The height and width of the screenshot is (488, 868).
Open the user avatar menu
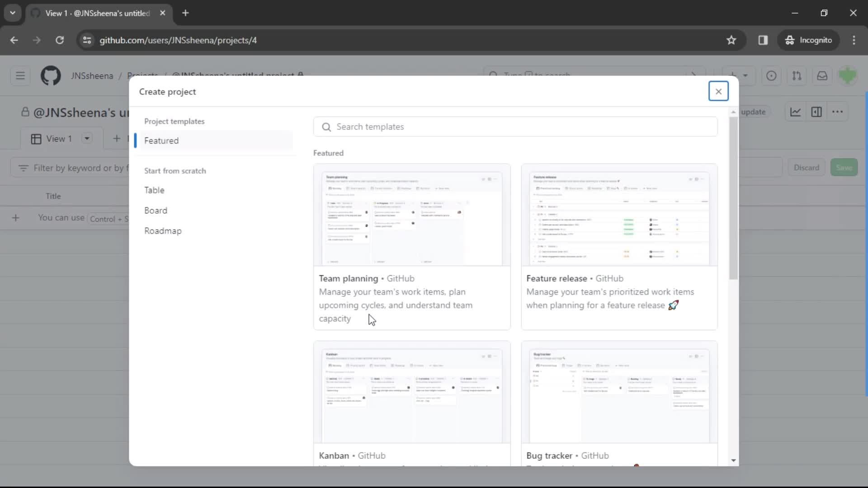pos(847,75)
